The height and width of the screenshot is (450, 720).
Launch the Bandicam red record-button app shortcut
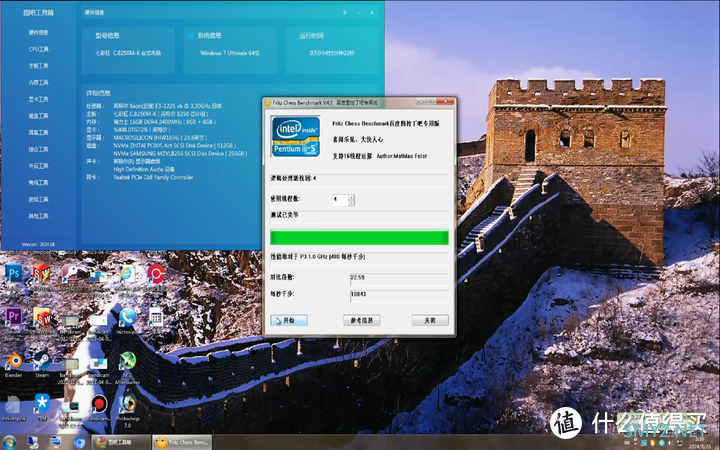click(x=99, y=404)
